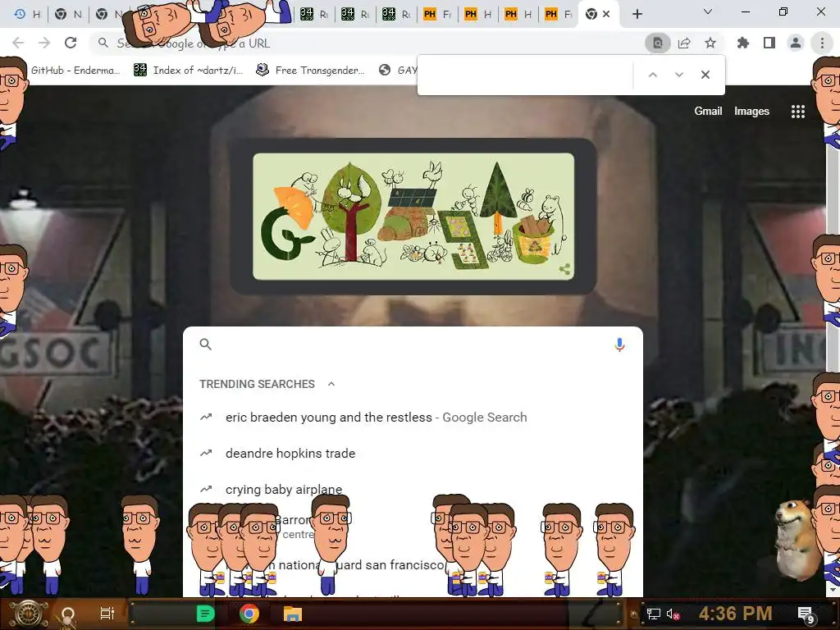Open Task View on taskbar
The height and width of the screenshot is (630, 840).
point(107,614)
